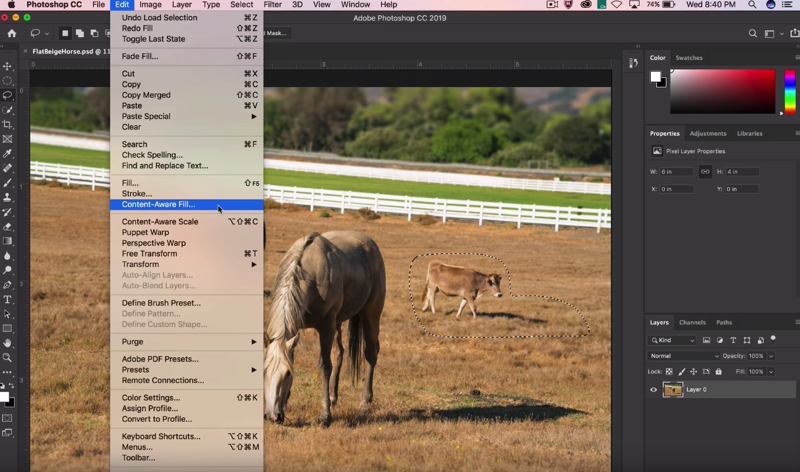This screenshot has width=800, height=472.
Task: Select the Healing Brush bandage tool
Action: pyautogui.click(x=7, y=168)
